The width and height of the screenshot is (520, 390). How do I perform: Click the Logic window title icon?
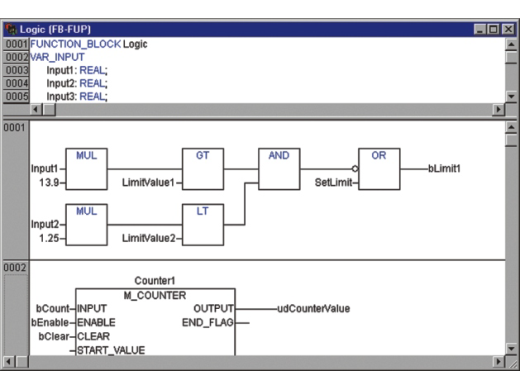coord(11,29)
